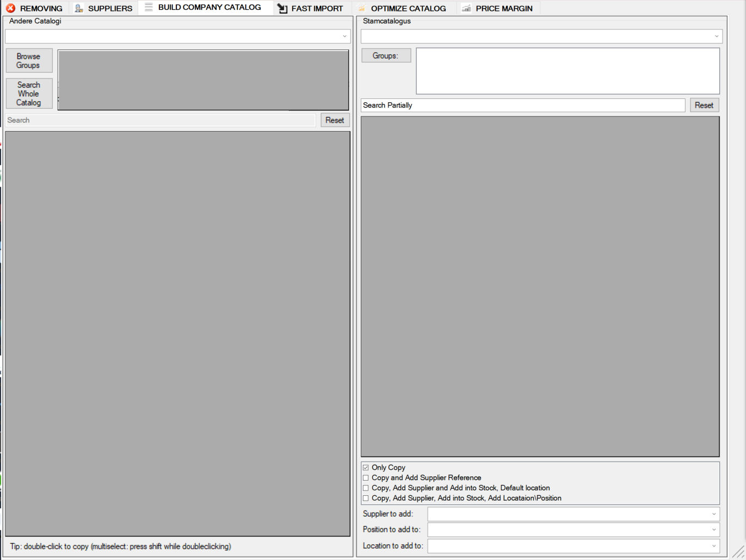746x560 pixels.
Task: Open the Location to add to dropdown
Action: point(714,546)
